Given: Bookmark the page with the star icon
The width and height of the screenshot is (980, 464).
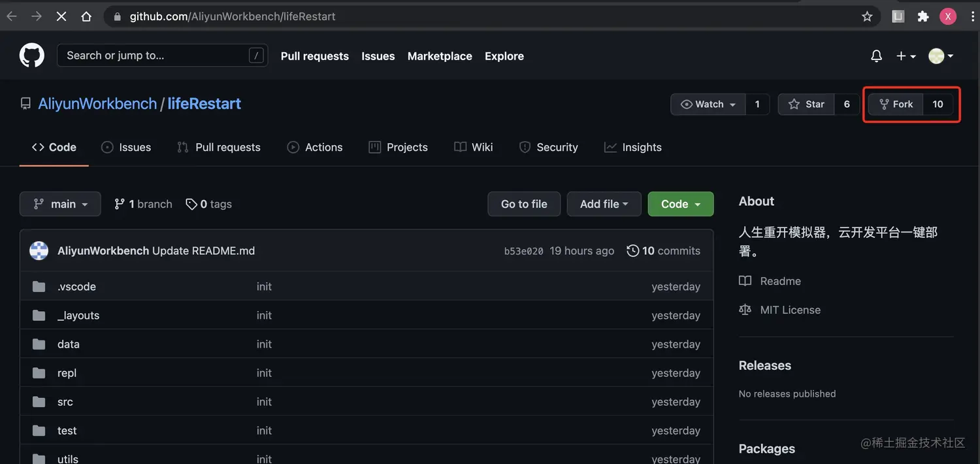Looking at the screenshot, I should (x=867, y=16).
